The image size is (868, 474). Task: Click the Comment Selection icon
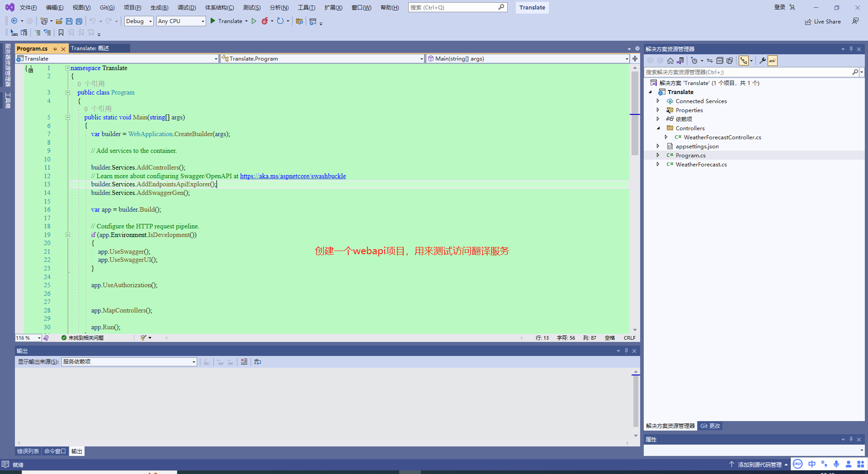(x=38, y=33)
